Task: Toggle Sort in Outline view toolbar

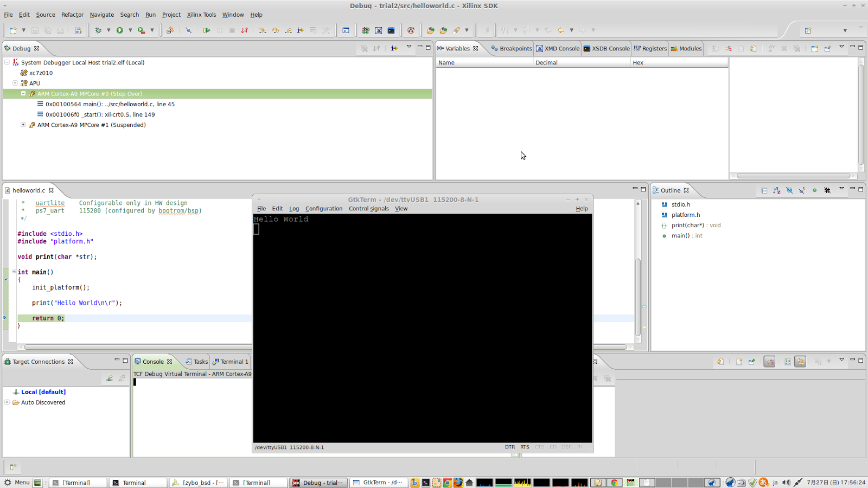Action: (777, 190)
